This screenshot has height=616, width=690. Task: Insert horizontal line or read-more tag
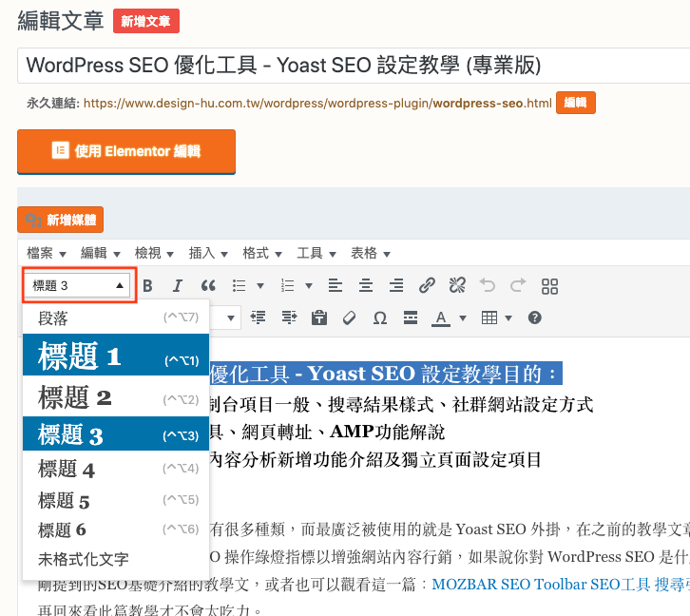(x=411, y=318)
